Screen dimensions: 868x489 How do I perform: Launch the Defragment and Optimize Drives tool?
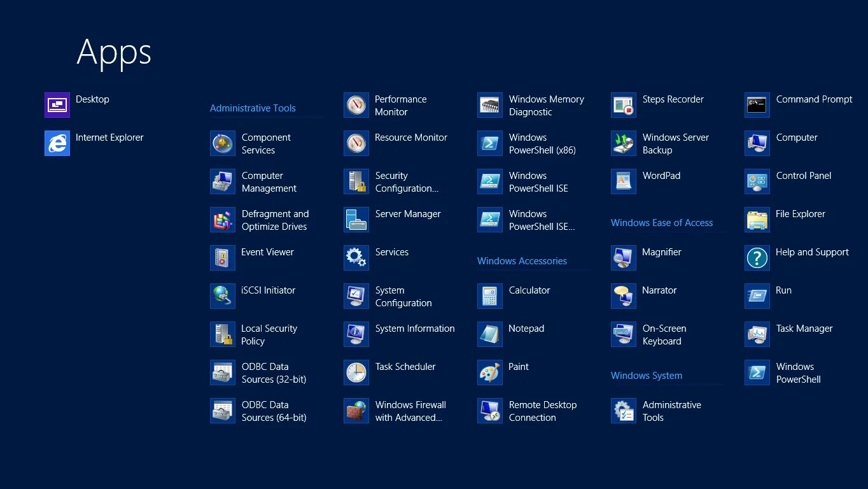274,220
